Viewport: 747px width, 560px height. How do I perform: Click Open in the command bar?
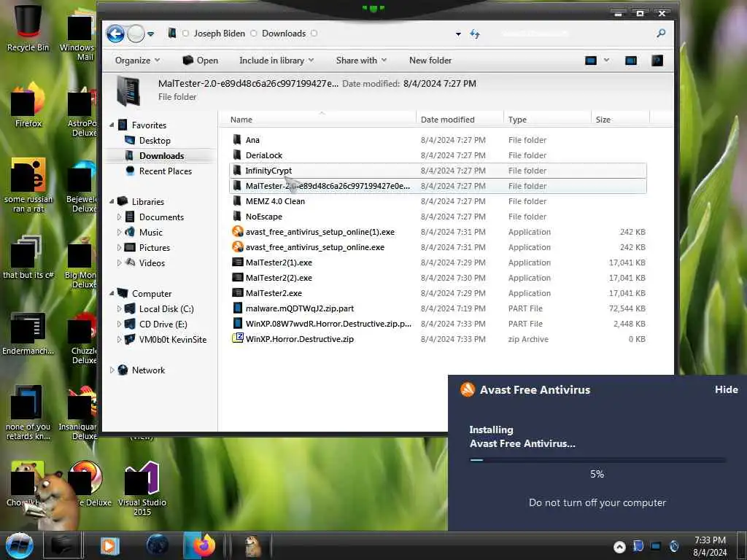pyautogui.click(x=200, y=61)
